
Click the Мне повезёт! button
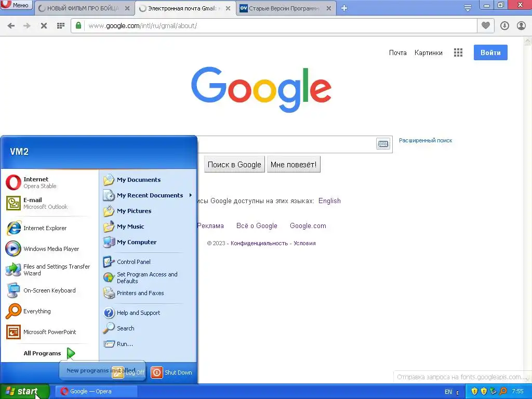(x=294, y=165)
